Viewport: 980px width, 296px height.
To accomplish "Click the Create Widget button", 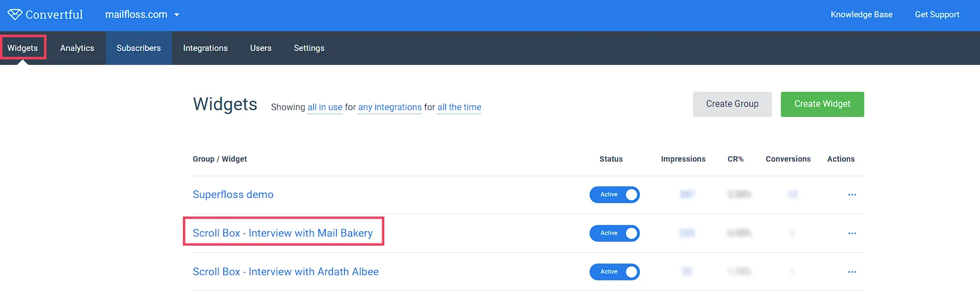I will click(822, 104).
